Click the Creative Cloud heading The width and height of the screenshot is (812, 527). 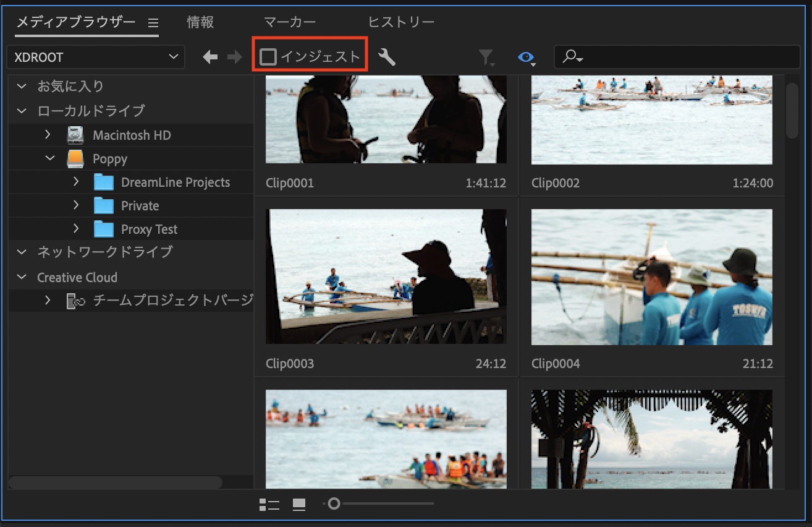[77, 277]
